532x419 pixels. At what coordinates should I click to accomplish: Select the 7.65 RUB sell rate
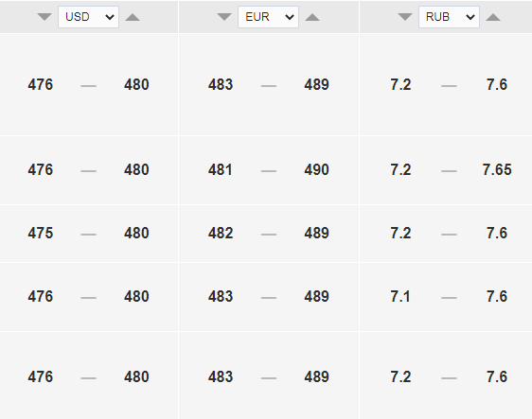497,170
